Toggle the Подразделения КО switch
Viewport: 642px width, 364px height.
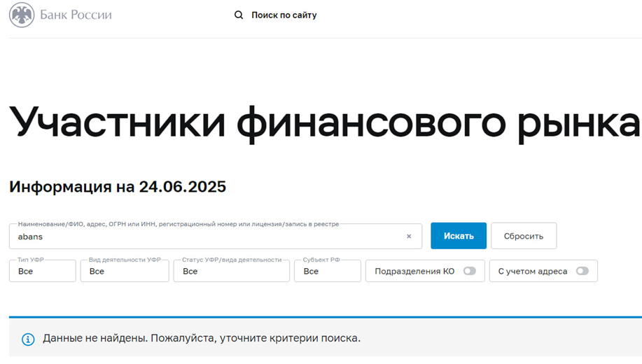point(470,271)
